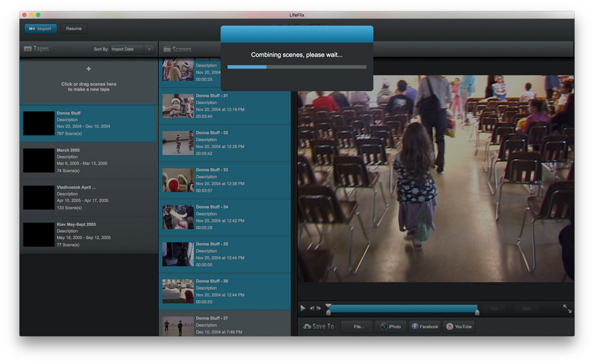This screenshot has height=364, width=594.
Task: Click the Vladivostok tape black thumbnail
Action: [x=39, y=197]
